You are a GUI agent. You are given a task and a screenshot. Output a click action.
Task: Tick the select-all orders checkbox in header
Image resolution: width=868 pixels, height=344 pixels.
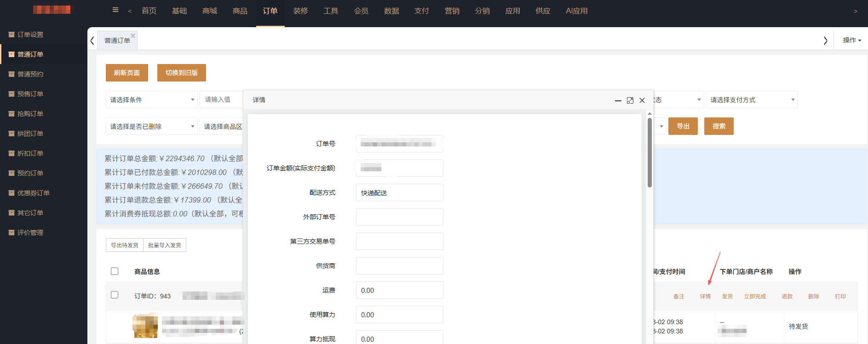coord(115,271)
